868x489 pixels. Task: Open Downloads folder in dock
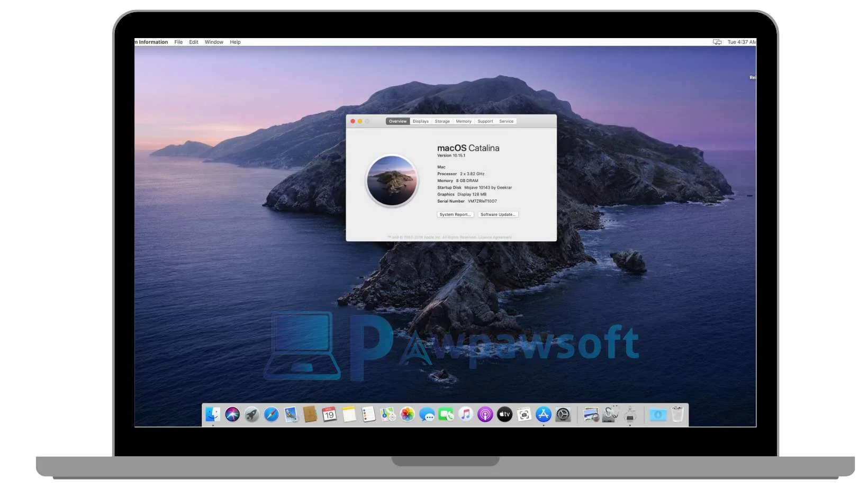(658, 414)
